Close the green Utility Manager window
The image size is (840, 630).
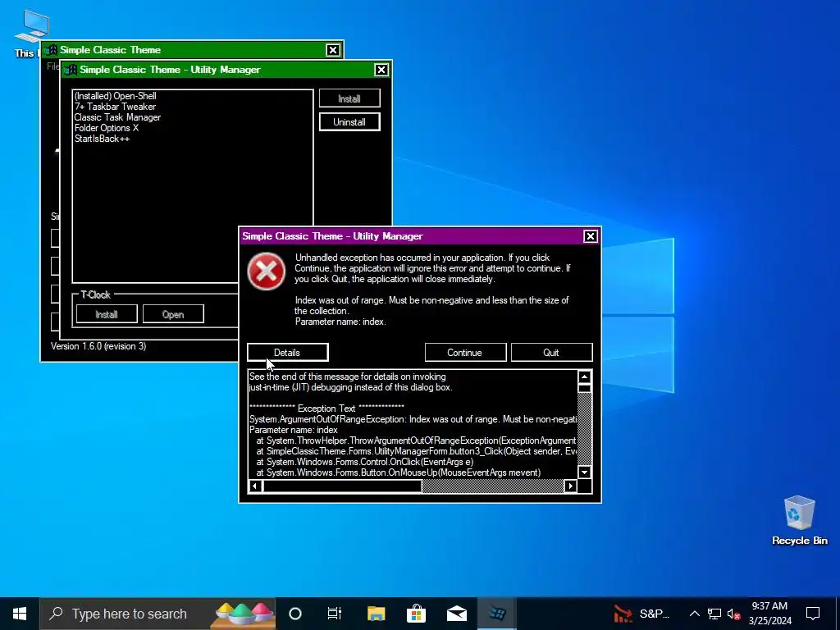381,70
